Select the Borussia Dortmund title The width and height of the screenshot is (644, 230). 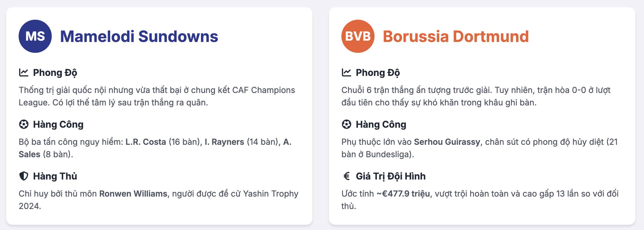456,36
